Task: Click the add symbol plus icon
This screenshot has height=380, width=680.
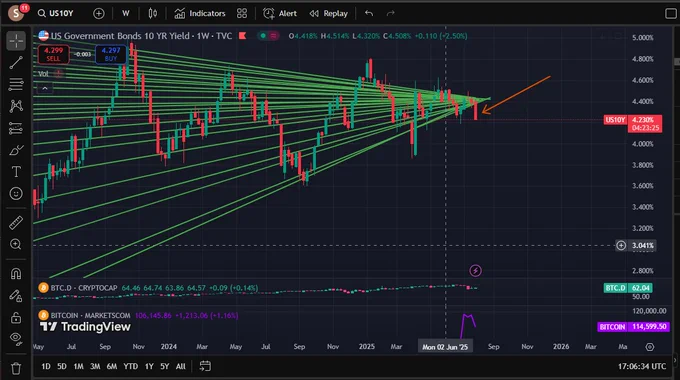Action: [x=99, y=13]
